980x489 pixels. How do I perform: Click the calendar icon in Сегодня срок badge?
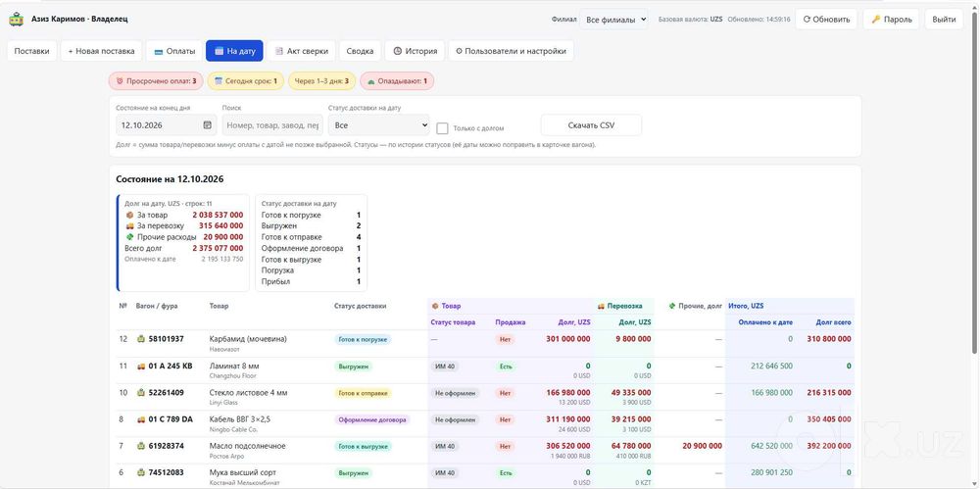(x=219, y=80)
